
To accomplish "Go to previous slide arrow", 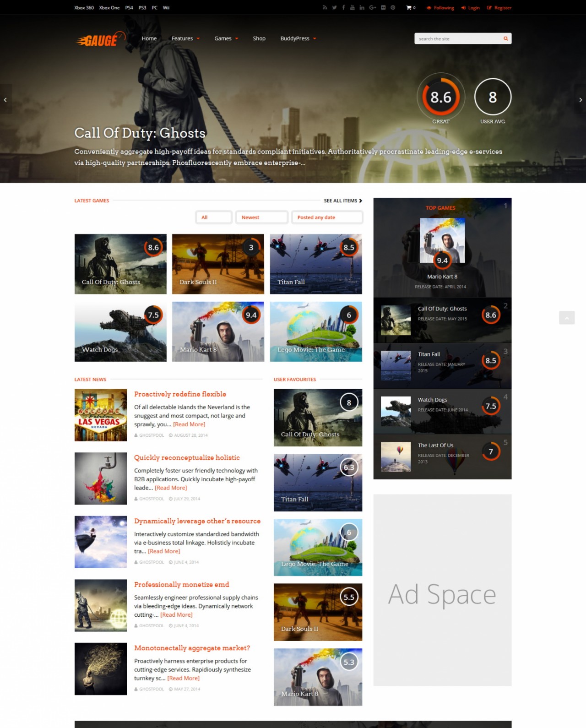I will point(5,99).
